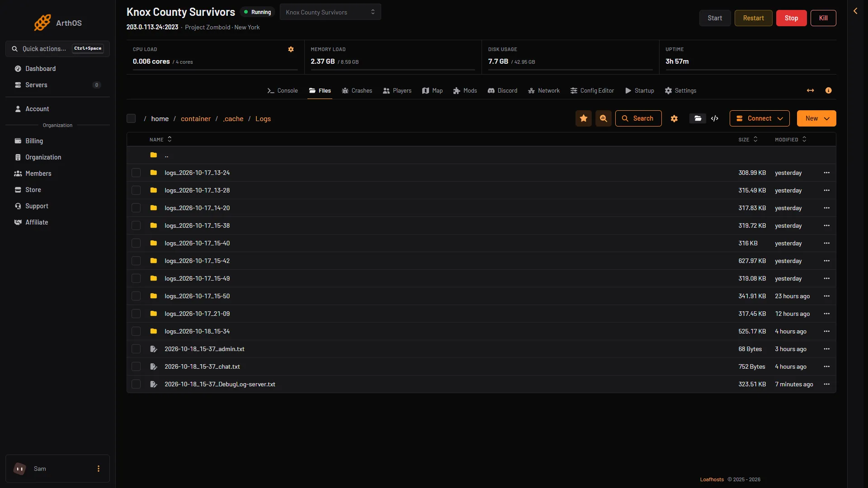Click the ArthOS logo
Screen dimensions: 868x488
(x=58, y=23)
